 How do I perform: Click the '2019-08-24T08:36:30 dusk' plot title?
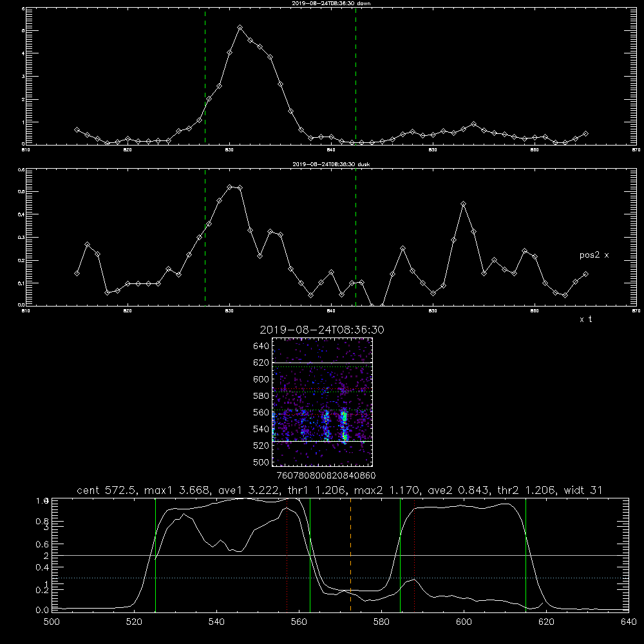331,164
